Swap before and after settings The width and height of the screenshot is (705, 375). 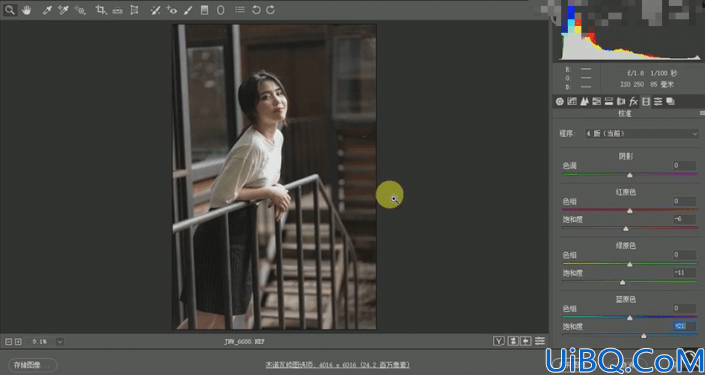pos(513,341)
